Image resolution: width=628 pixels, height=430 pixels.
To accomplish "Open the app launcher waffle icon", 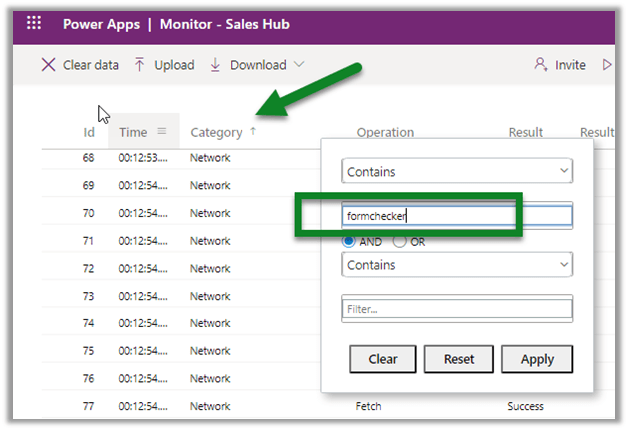I will coord(34,23).
